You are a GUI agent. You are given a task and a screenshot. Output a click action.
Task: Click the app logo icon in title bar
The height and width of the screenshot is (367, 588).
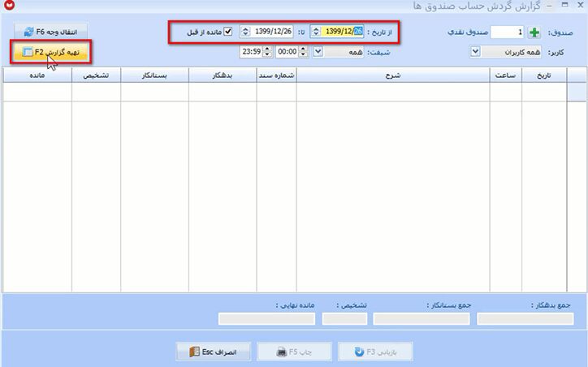click(9, 5)
